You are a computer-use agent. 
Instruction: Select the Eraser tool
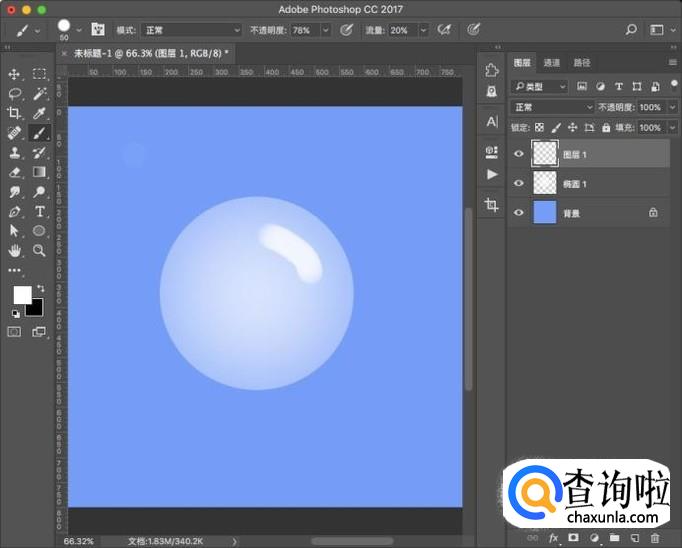pos(15,172)
